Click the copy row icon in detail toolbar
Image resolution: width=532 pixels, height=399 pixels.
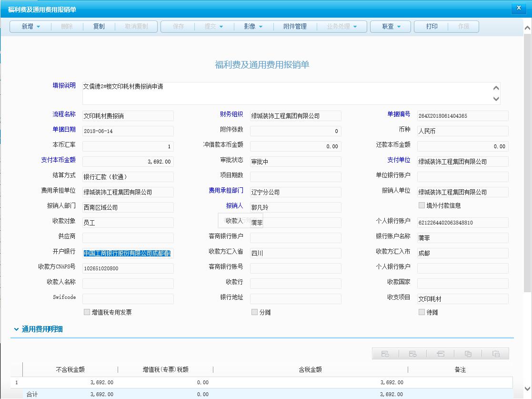468,354
